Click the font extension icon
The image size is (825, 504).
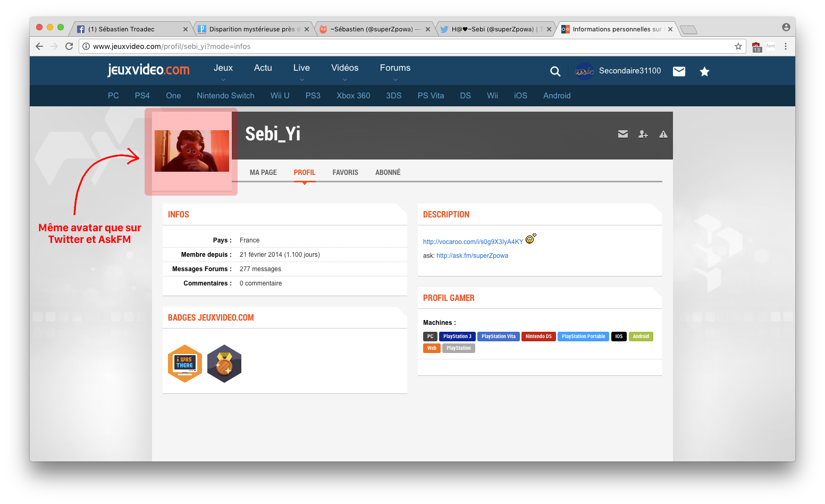771,46
